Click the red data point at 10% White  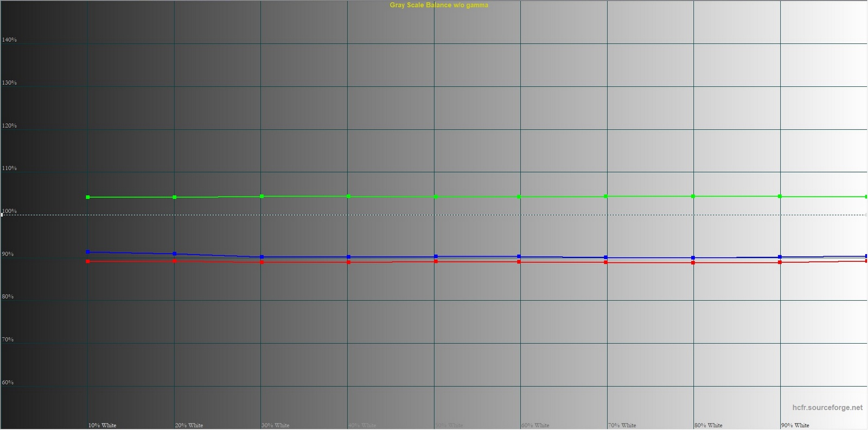tap(88, 261)
